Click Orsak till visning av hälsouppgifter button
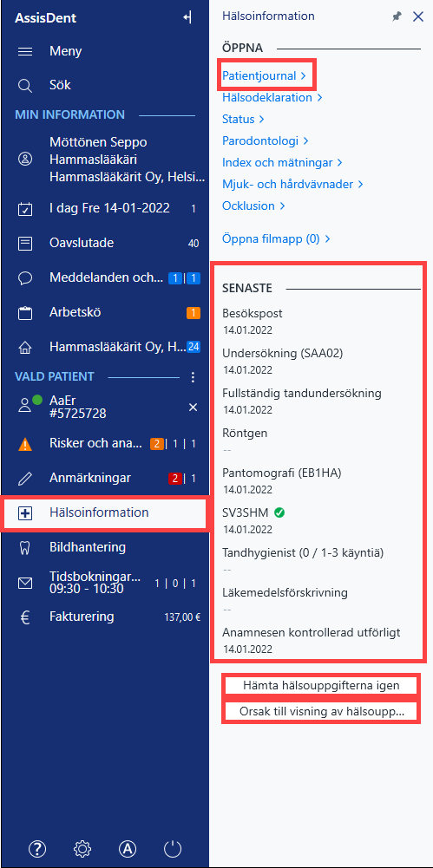 point(321,712)
